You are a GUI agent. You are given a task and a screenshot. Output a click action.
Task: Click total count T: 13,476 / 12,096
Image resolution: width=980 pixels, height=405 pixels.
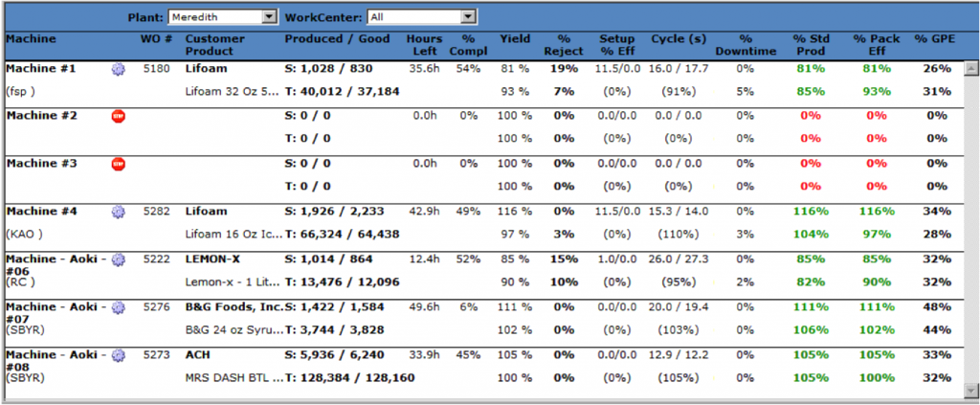[342, 282]
